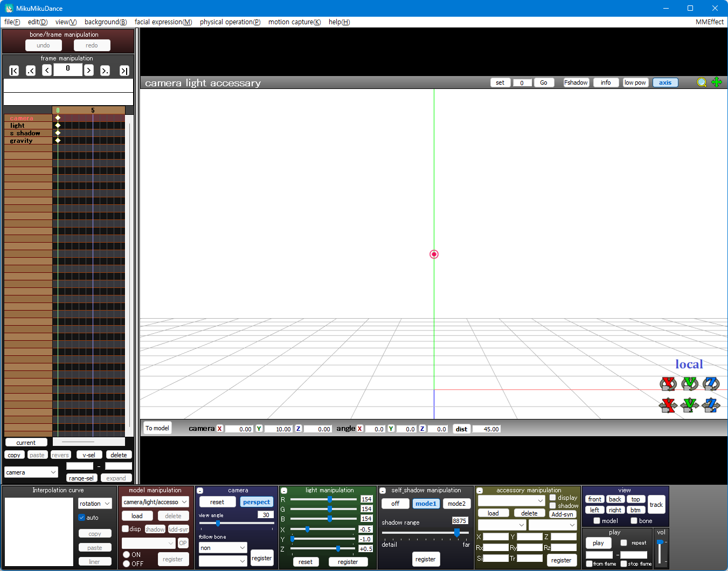Step back one frame with < button
Viewport: 728px width, 571px height.
(47, 70)
